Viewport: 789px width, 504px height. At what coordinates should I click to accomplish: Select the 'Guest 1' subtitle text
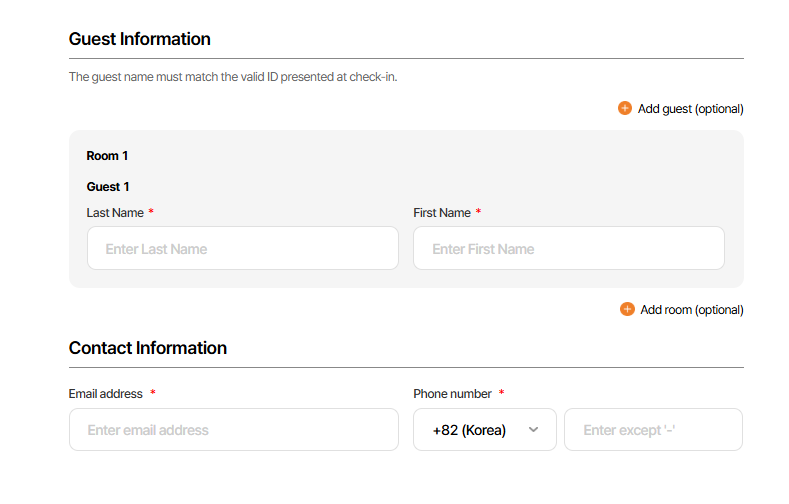point(108,187)
